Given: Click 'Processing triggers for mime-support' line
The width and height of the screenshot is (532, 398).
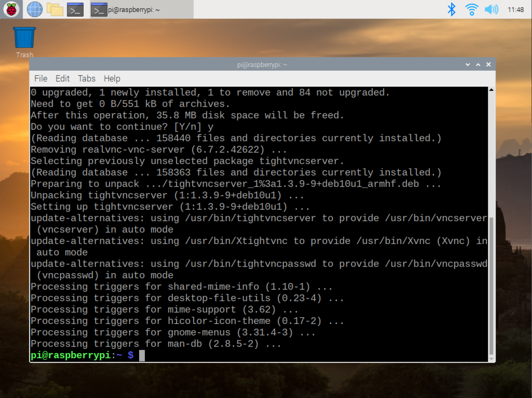Looking at the screenshot, I should pyautogui.click(x=164, y=309).
